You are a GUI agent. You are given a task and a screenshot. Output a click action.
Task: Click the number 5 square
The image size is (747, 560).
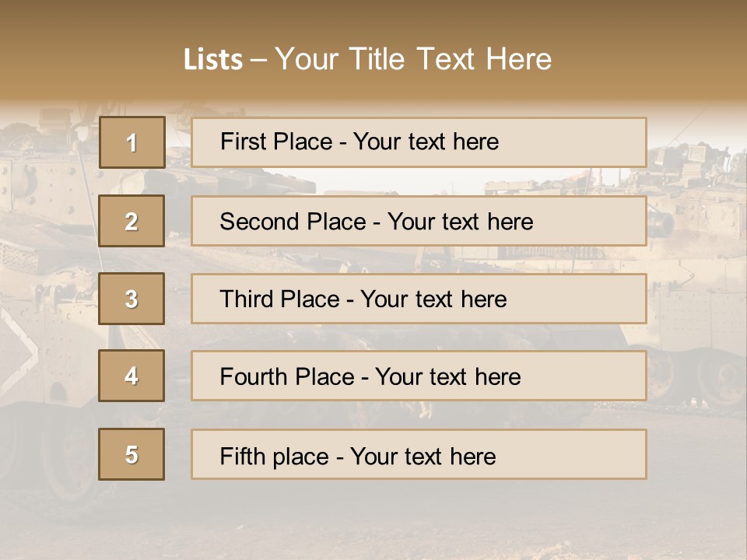(132, 454)
